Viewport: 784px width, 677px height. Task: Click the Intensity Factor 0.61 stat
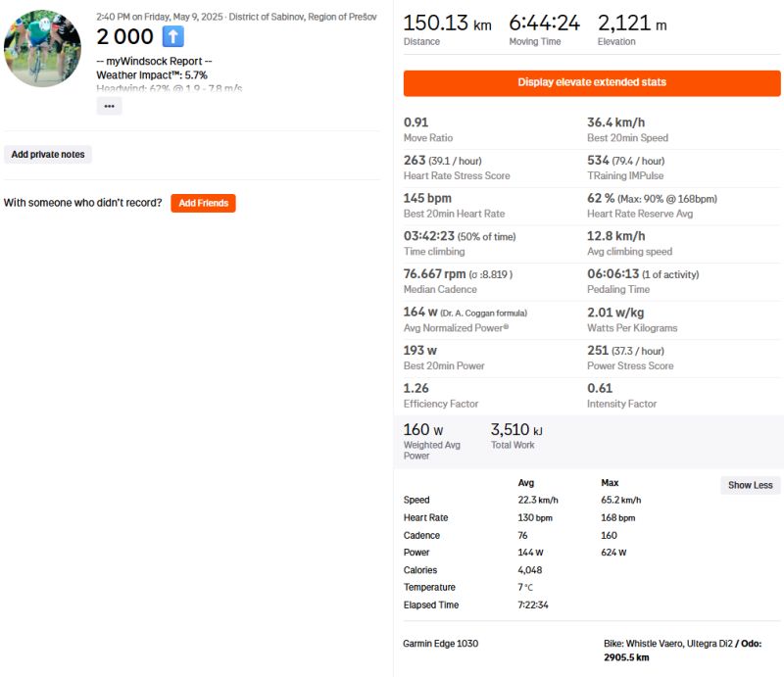tap(621, 396)
